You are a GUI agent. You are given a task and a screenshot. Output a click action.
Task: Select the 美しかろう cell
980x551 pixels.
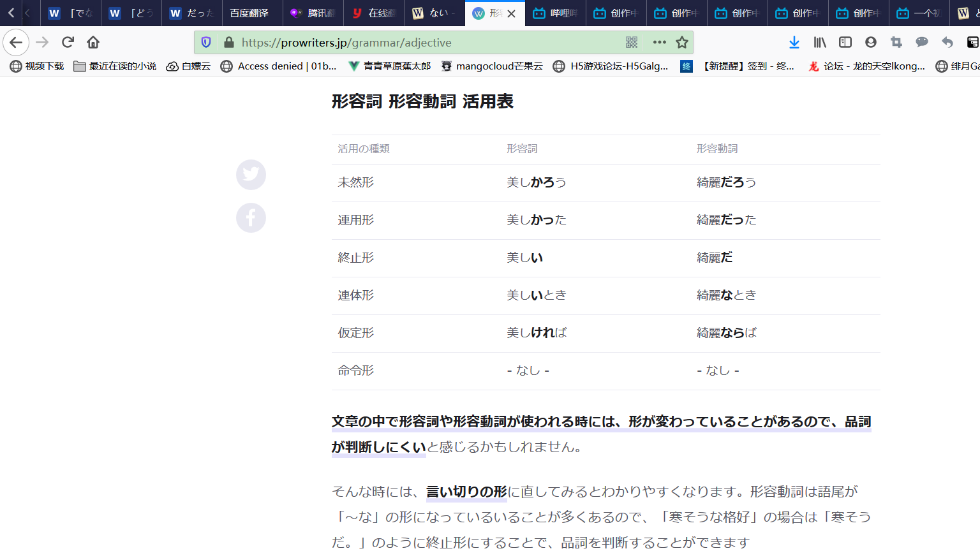pyautogui.click(x=537, y=182)
